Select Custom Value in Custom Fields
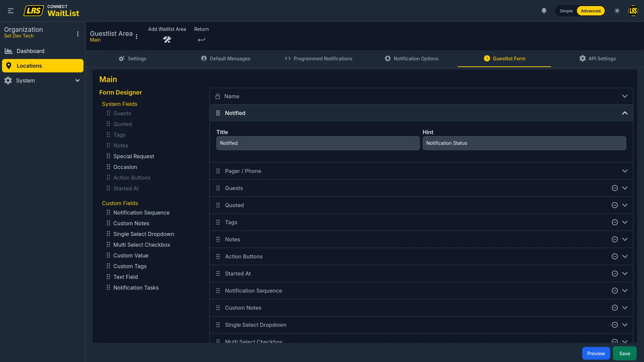Screen dimensions: 644x362 click(x=131, y=255)
